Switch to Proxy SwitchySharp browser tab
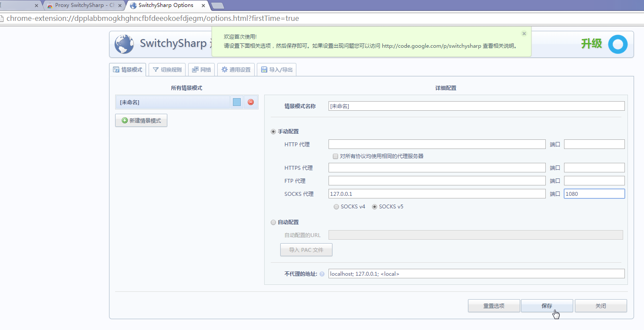The image size is (644, 330). 84,6
